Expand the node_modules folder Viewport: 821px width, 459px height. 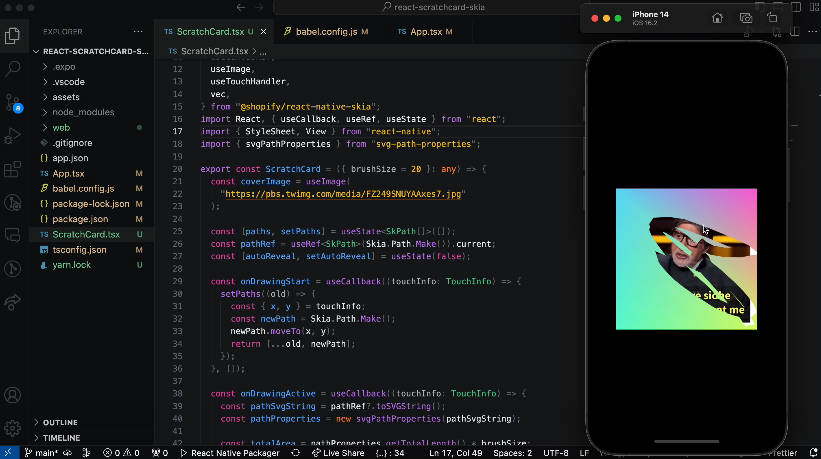pyautogui.click(x=45, y=112)
